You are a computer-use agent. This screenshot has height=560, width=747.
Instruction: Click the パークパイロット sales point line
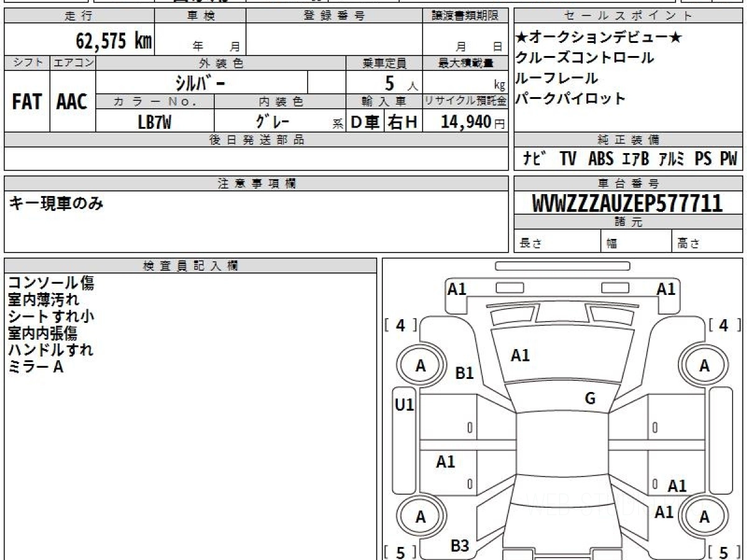[571, 98]
